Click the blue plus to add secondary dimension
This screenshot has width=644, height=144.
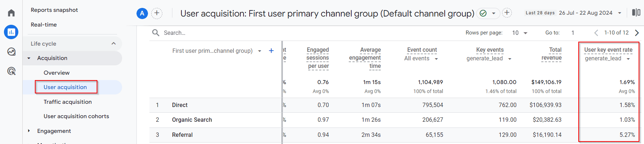[x=271, y=51]
